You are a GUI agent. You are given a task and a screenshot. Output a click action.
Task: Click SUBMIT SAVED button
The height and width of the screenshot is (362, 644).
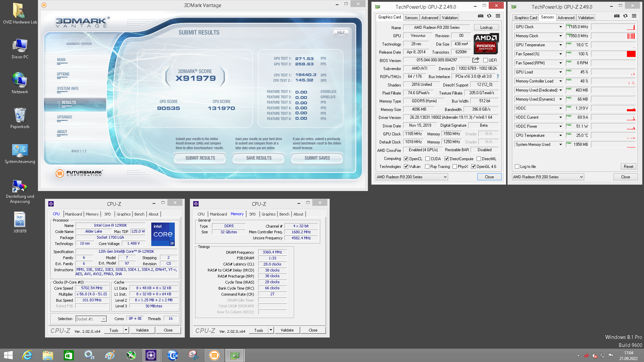point(317,158)
